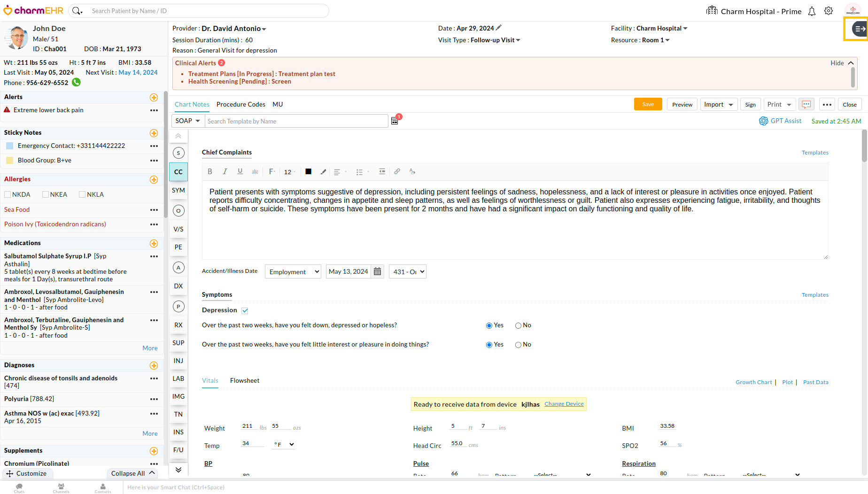
Task: Click the Change Device link
Action: pyautogui.click(x=564, y=404)
